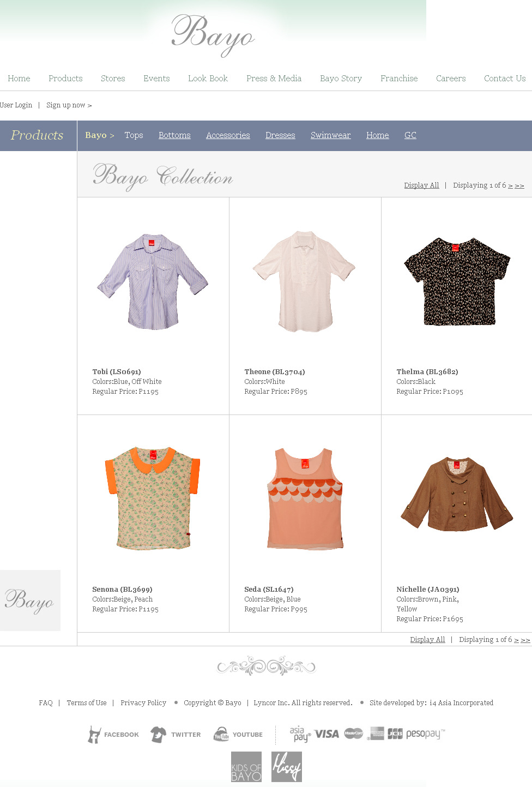Image resolution: width=532 pixels, height=787 pixels.
Task: Click the Products section heading
Action: [x=37, y=135]
